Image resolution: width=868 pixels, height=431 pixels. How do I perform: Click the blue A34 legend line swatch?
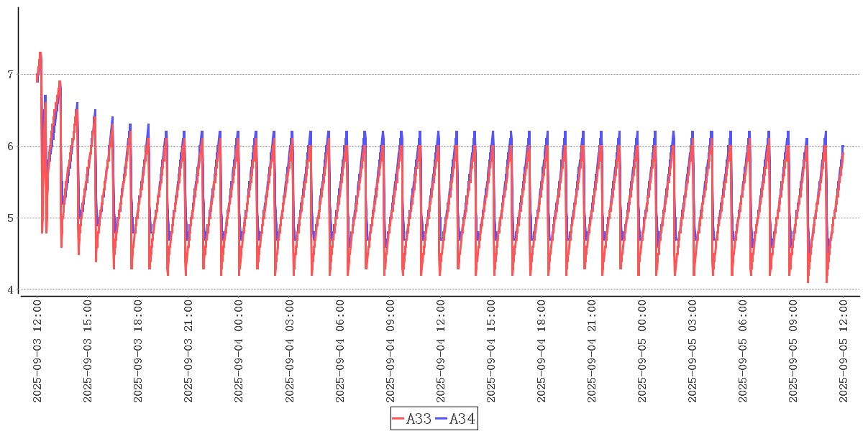442,419
